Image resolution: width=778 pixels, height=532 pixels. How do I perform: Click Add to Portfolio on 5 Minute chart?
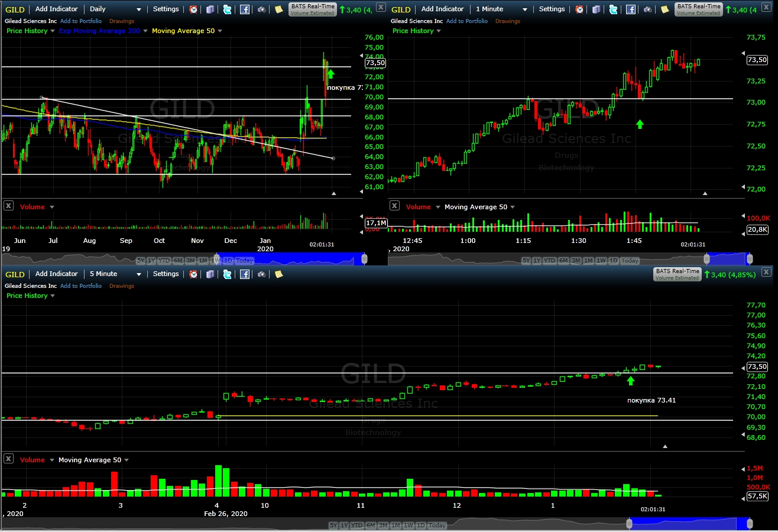81,286
